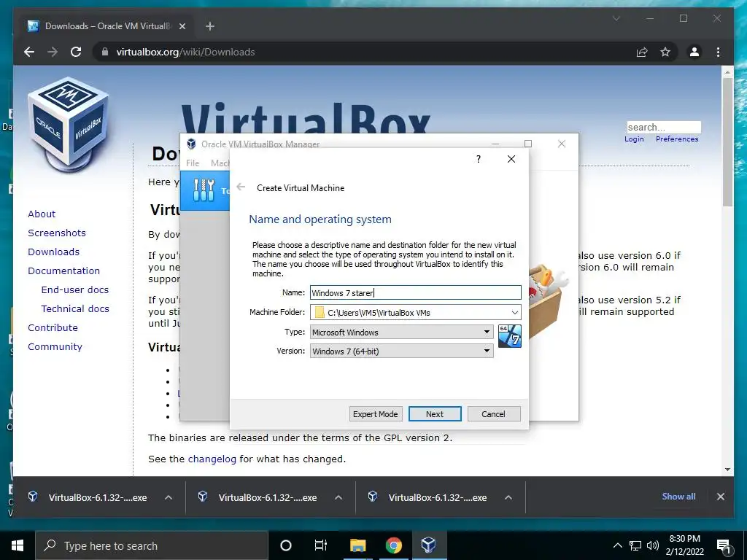Click the share page icon in the address bar
The width and height of the screenshot is (747, 560).
click(642, 52)
